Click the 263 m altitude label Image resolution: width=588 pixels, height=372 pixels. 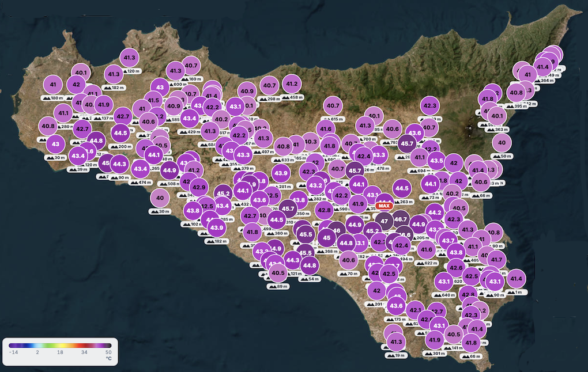tap(402, 202)
